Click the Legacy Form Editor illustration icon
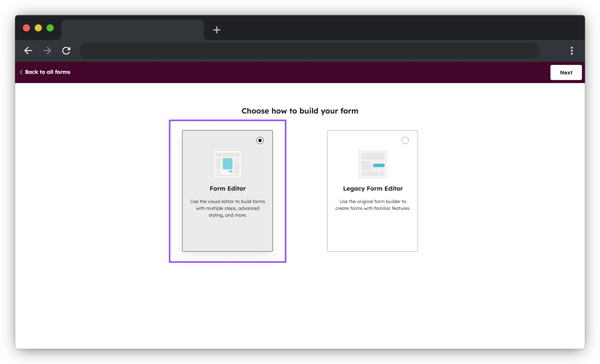 373,164
